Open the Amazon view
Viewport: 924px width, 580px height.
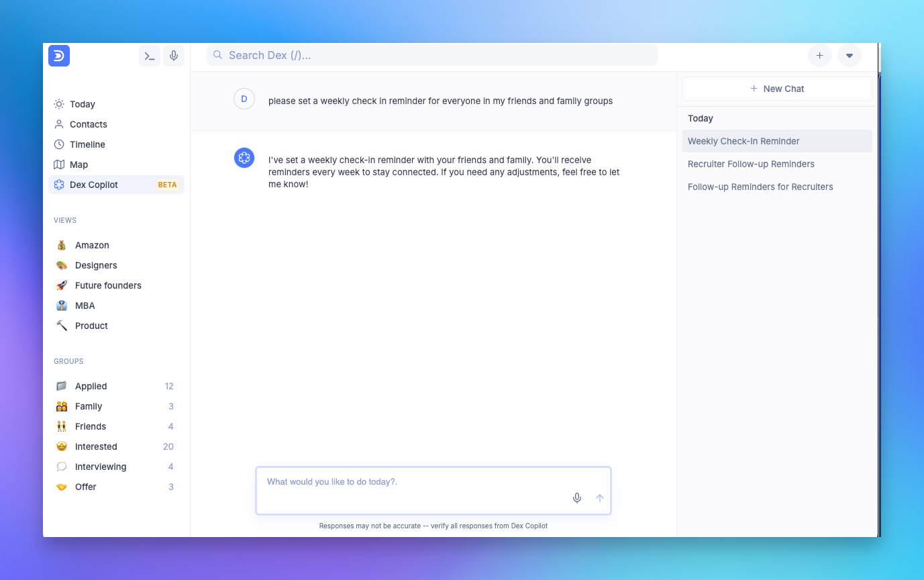(116, 245)
